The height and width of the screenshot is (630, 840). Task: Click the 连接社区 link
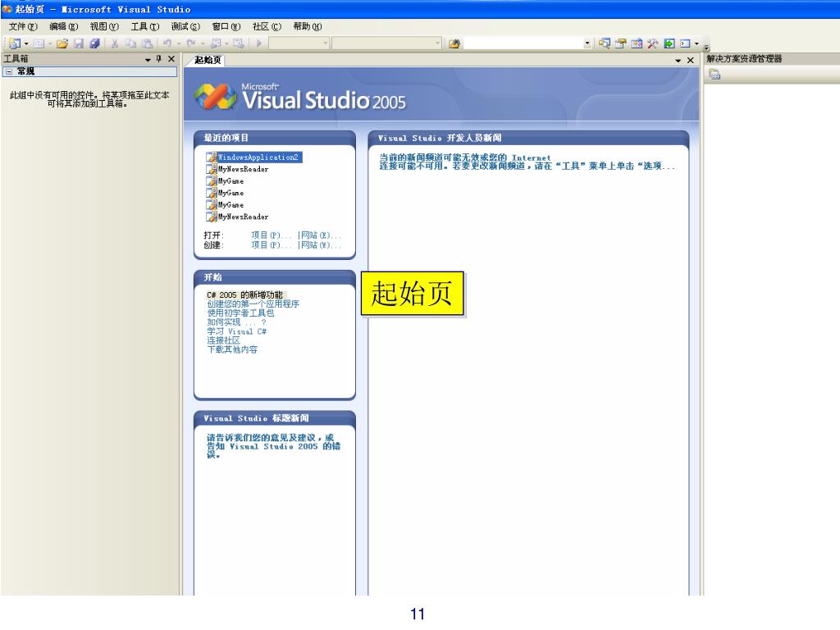[223, 340]
